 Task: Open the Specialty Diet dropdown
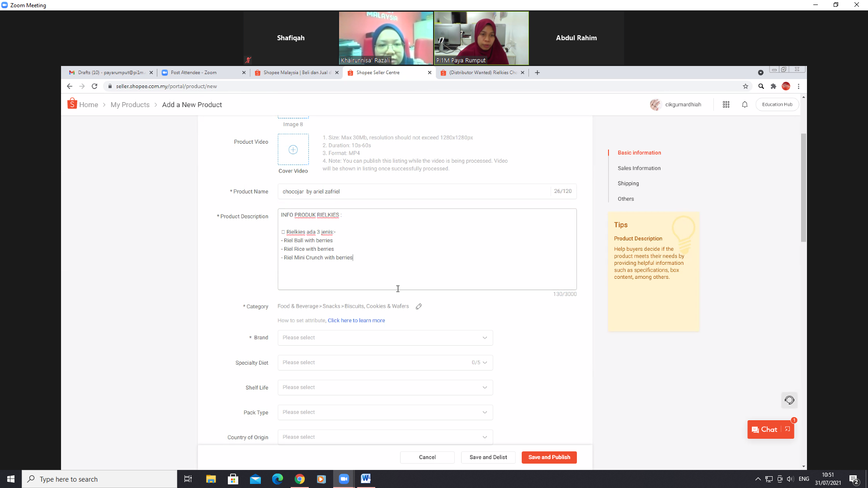385,362
